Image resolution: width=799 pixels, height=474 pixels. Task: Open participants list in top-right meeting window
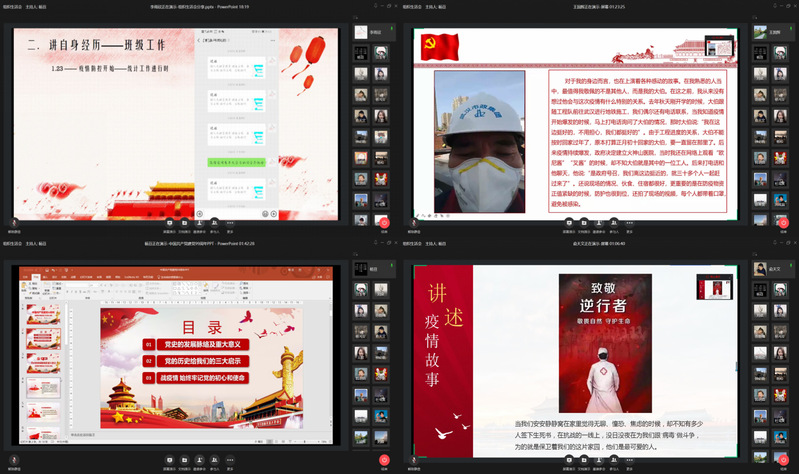click(x=614, y=223)
